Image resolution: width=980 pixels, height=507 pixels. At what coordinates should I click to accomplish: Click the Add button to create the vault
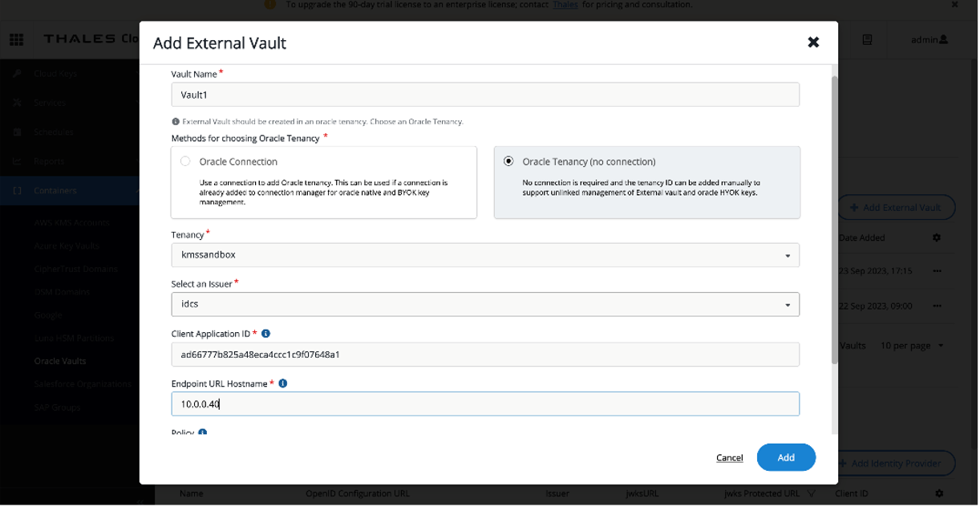786,457
